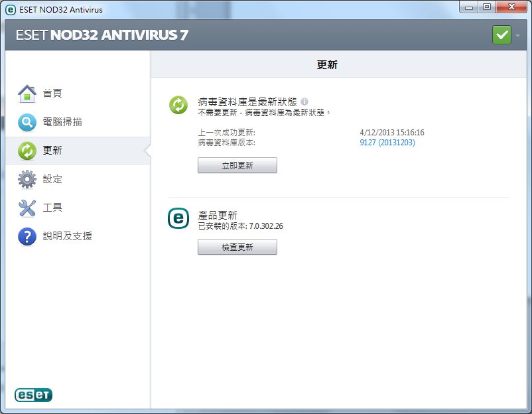Click the magnifier icon for 電腦掃描
Viewport: 532px width, 414px height.
pos(27,122)
